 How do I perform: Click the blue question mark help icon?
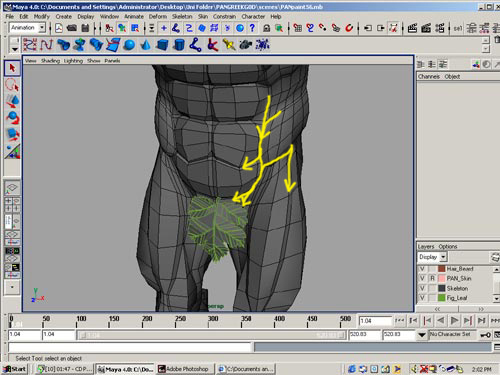click(252, 28)
